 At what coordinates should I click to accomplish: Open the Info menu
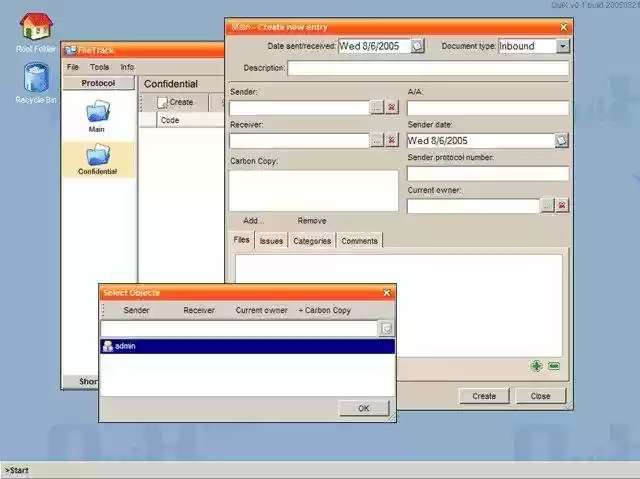127,67
